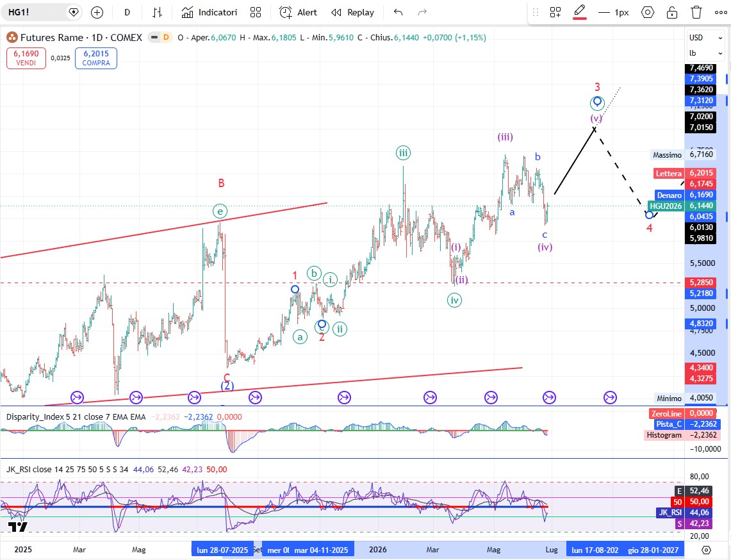Click the TradingView logo in the RSI pane
This screenshot has height=560, width=731.
(18, 527)
